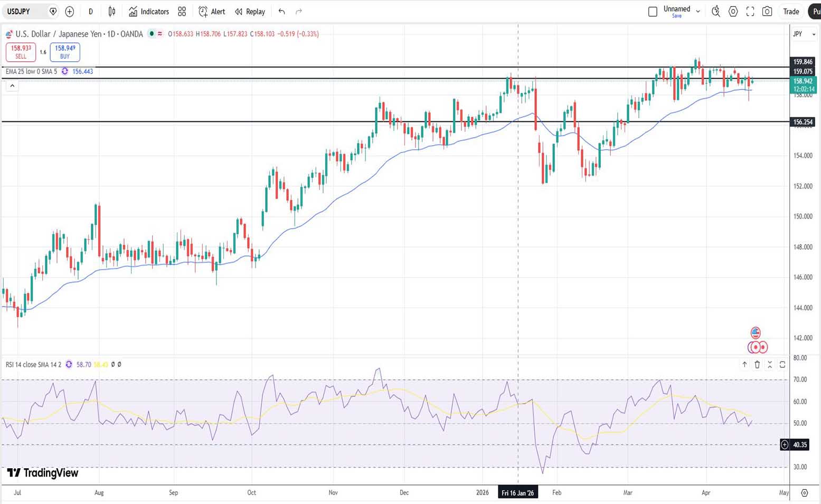
Task: Add compare symbol with plus circle icon
Action: click(70, 12)
